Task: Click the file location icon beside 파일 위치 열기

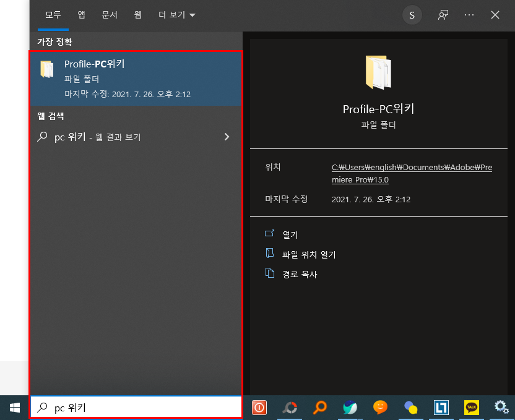Action: pos(270,253)
